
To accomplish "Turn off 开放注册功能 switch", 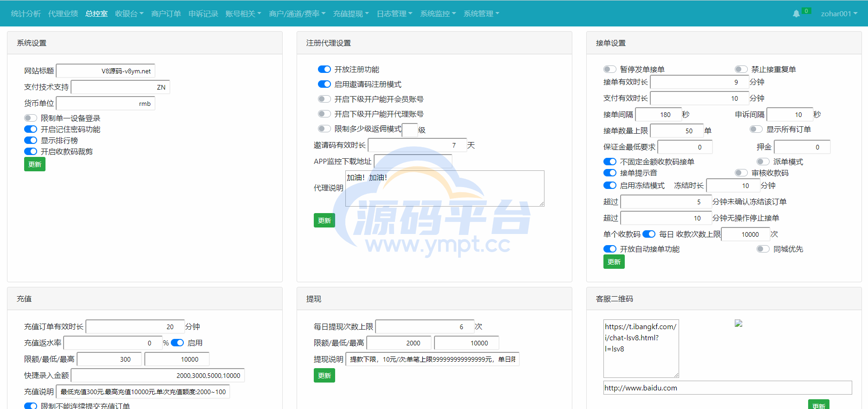I will (324, 69).
